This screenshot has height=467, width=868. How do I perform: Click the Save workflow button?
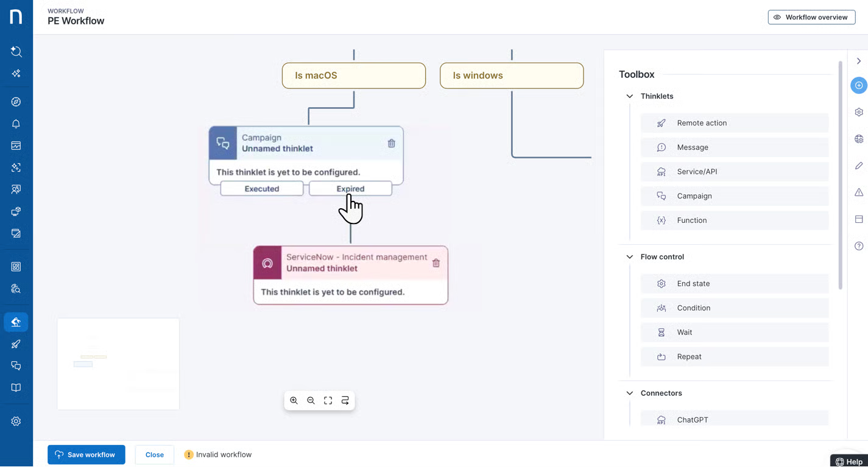86,455
